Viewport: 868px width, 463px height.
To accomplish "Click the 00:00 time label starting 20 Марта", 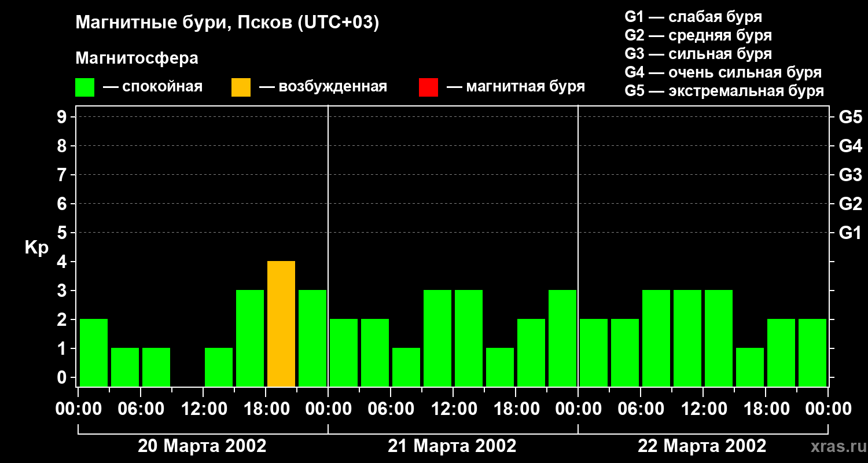I will [78, 409].
